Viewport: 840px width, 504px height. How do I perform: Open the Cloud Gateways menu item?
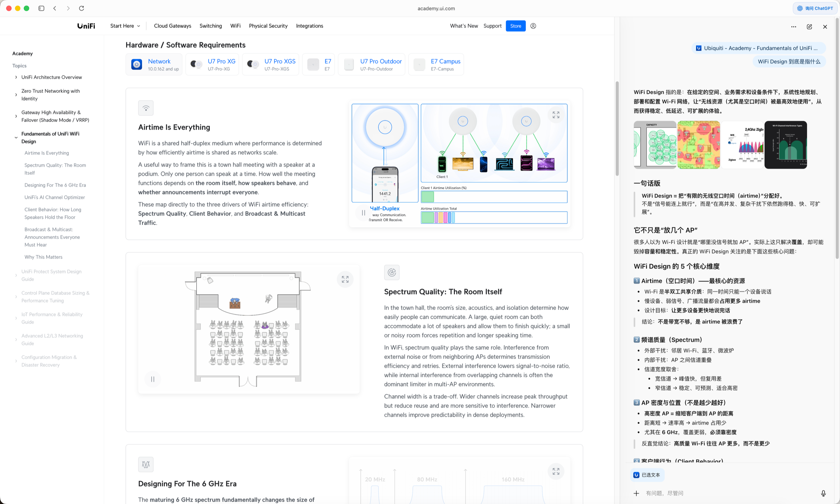[173, 26]
